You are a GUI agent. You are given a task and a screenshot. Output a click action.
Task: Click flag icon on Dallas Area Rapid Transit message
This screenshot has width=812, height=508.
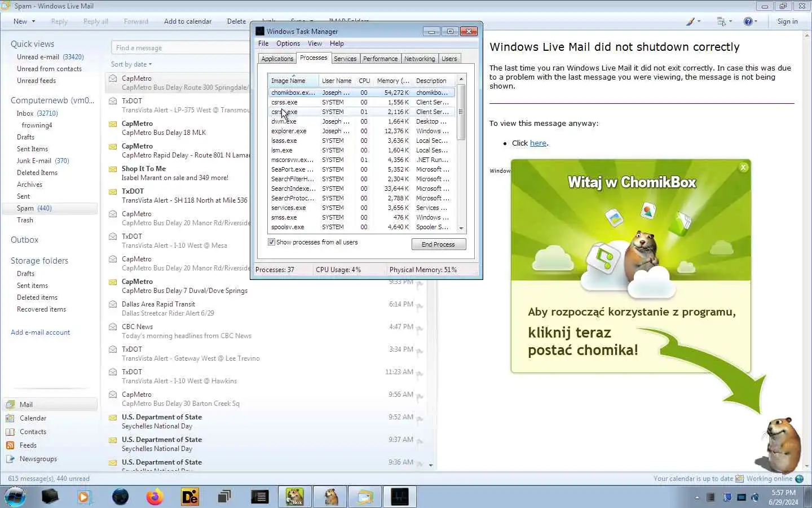coord(420,308)
